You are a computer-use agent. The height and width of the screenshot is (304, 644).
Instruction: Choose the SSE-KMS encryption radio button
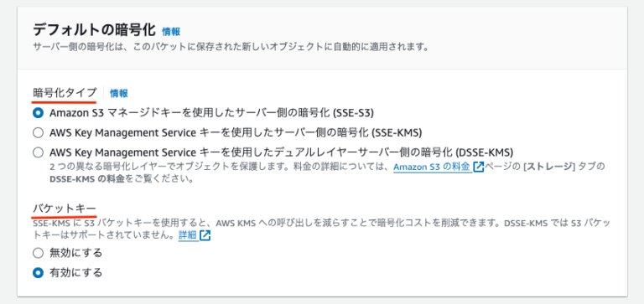(38, 132)
